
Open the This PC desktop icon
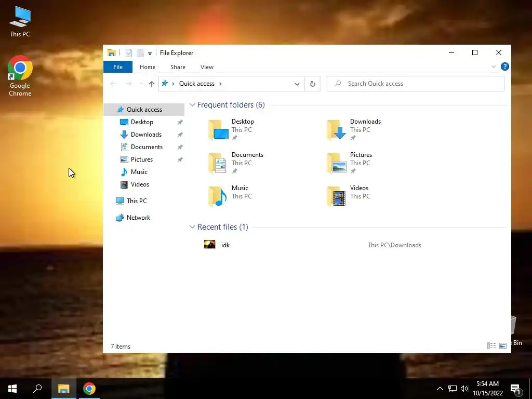(x=20, y=21)
